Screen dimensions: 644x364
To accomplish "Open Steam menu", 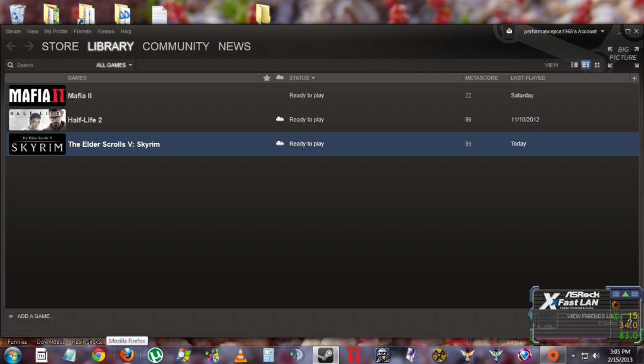I will (x=13, y=31).
